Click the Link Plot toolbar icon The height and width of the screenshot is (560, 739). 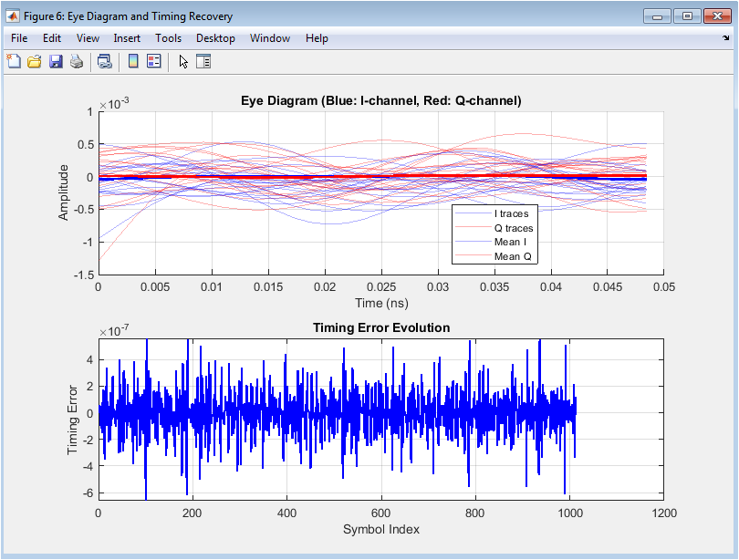click(105, 62)
